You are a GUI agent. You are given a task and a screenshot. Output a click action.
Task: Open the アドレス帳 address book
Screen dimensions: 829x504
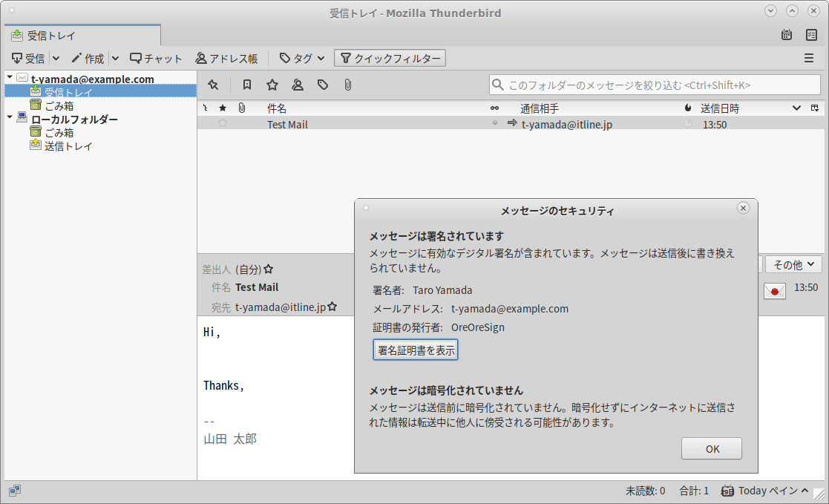[x=226, y=58]
